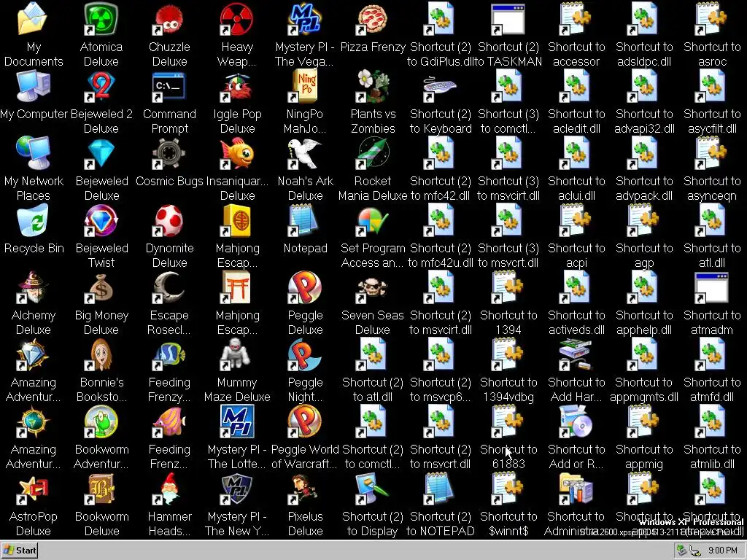Select Shortcut to asycfilt.dll icon

coord(712,86)
